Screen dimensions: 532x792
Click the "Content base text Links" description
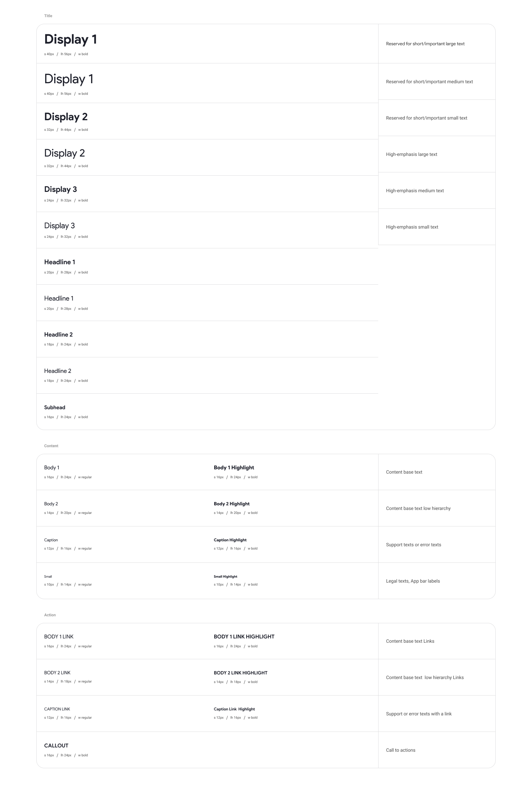click(410, 641)
